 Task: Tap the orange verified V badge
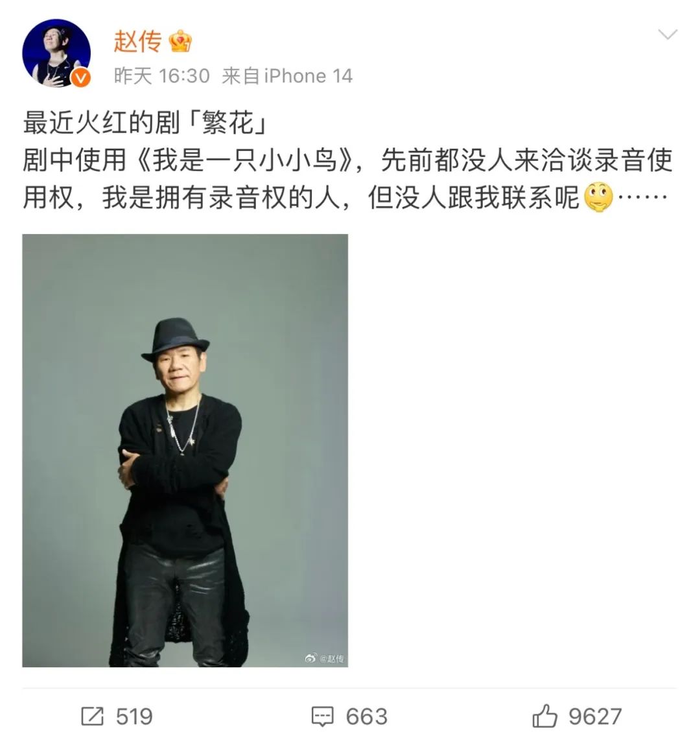(81, 77)
